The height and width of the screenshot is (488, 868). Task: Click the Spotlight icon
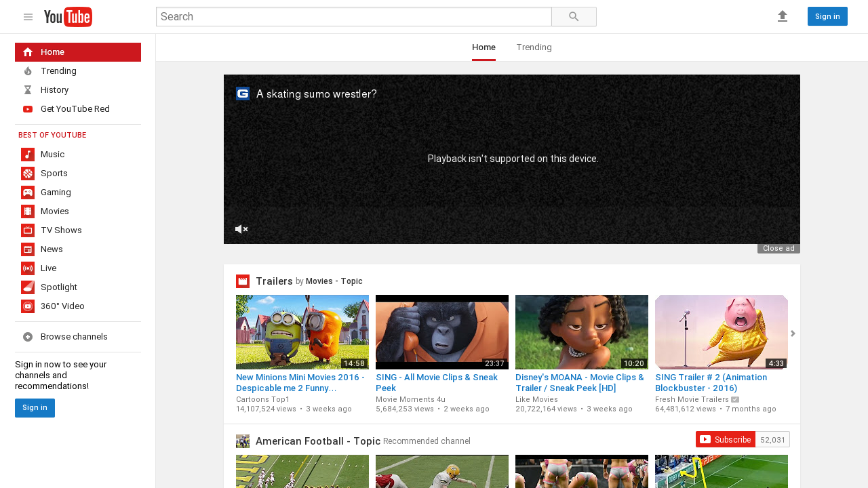pyautogui.click(x=28, y=287)
